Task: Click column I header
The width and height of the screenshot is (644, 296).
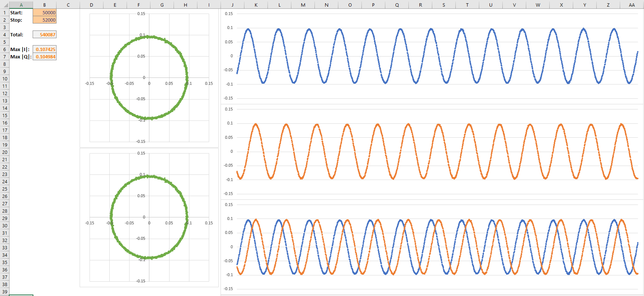Action: point(209,5)
